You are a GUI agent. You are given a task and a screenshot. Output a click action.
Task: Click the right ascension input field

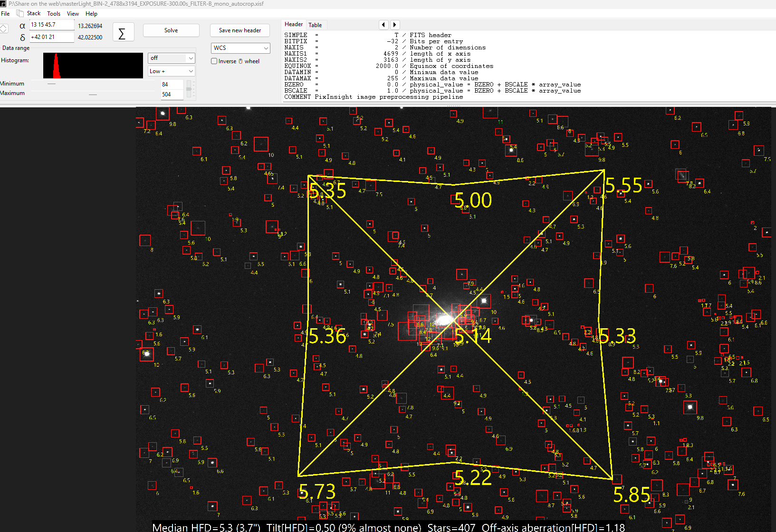[x=52, y=25]
